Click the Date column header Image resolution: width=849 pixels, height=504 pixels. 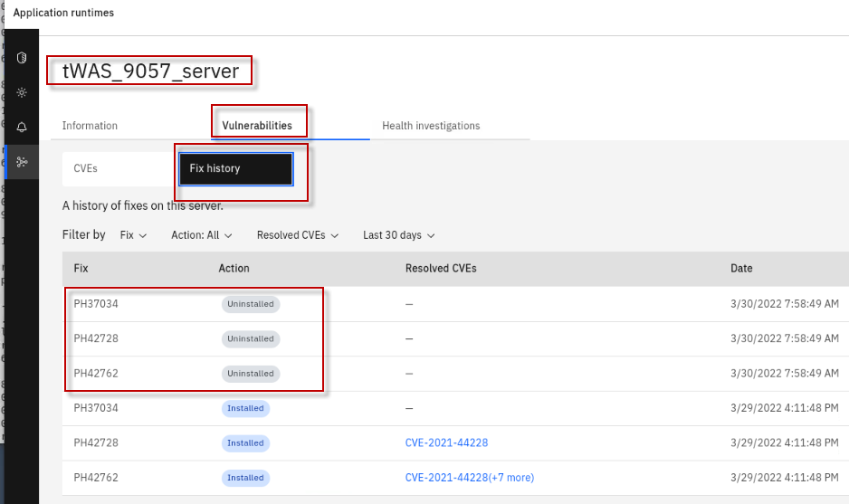tap(741, 269)
